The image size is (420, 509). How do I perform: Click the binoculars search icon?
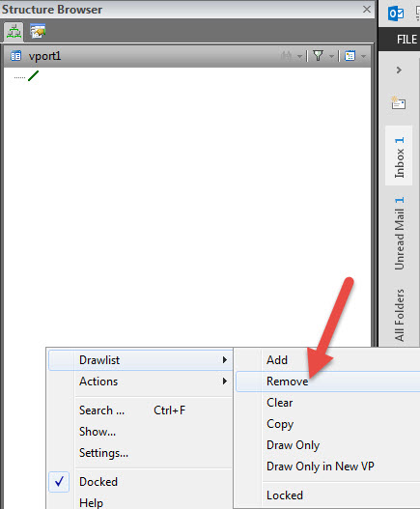point(286,56)
